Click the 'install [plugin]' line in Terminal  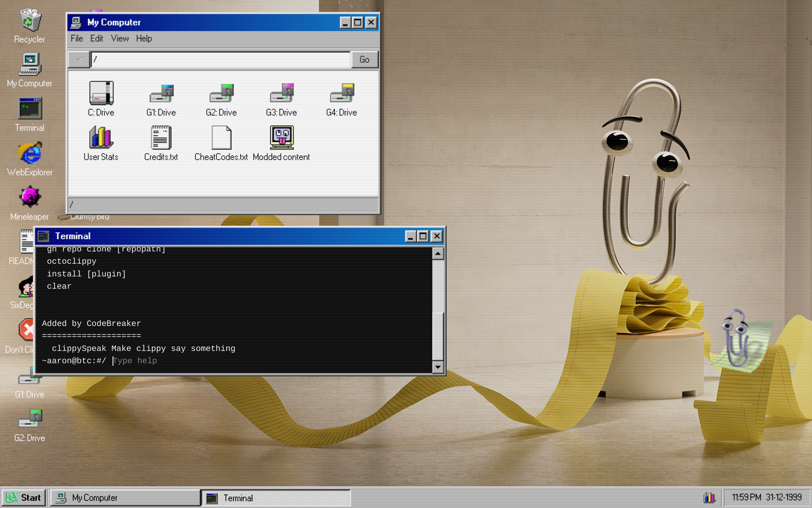click(86, 274)
